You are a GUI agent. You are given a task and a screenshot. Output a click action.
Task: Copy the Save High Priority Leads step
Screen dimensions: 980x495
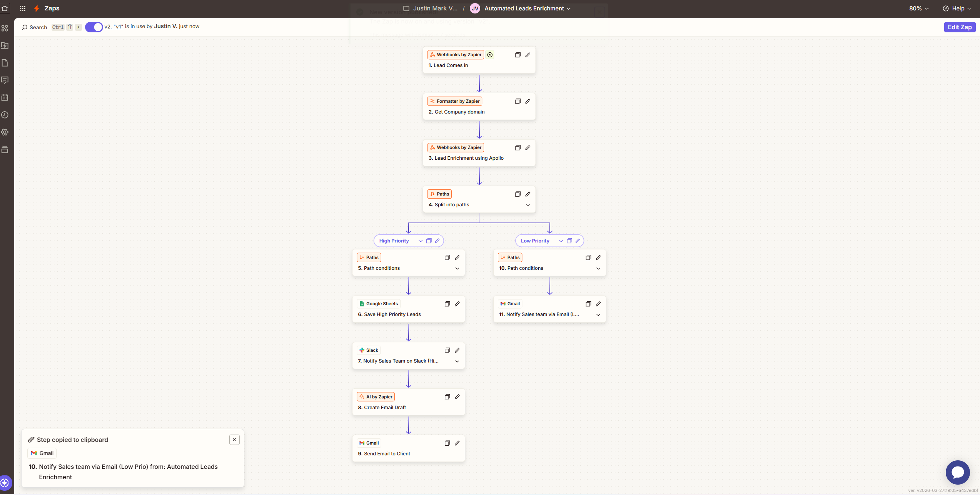click(447, 304)
